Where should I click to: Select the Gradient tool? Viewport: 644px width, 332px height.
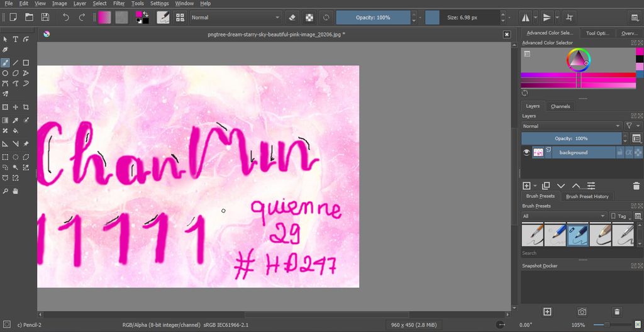(x=5, y=120)
